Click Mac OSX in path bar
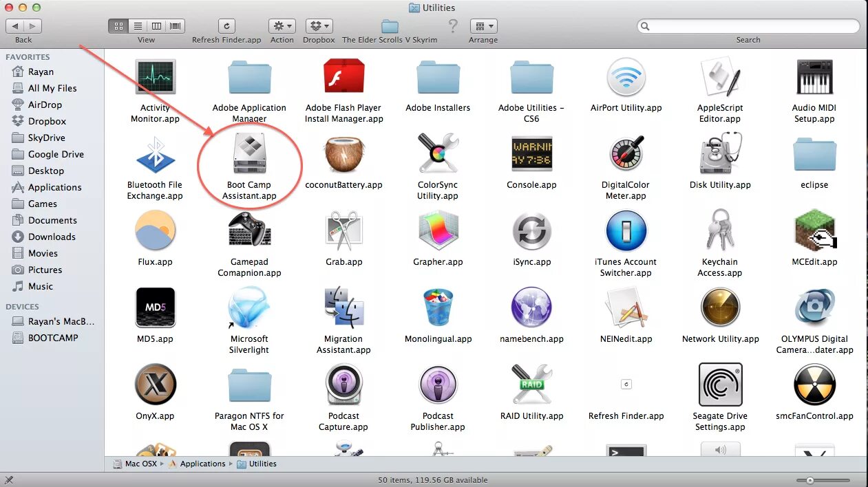 pos(136,464)
